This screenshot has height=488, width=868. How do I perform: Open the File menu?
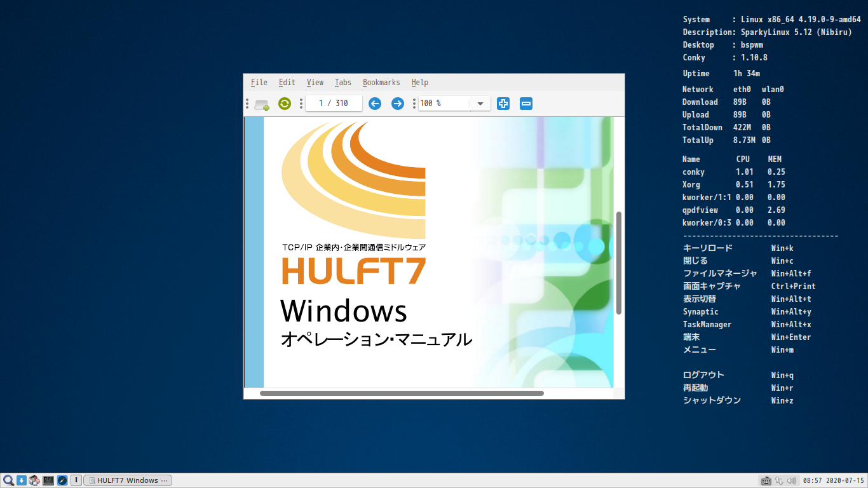click(x=259, y=83)
